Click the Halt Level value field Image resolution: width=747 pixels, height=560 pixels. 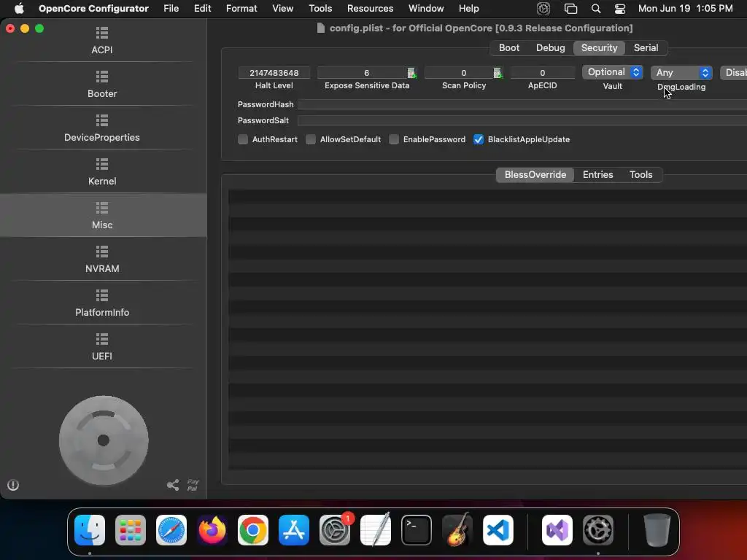tap(274, 73)
